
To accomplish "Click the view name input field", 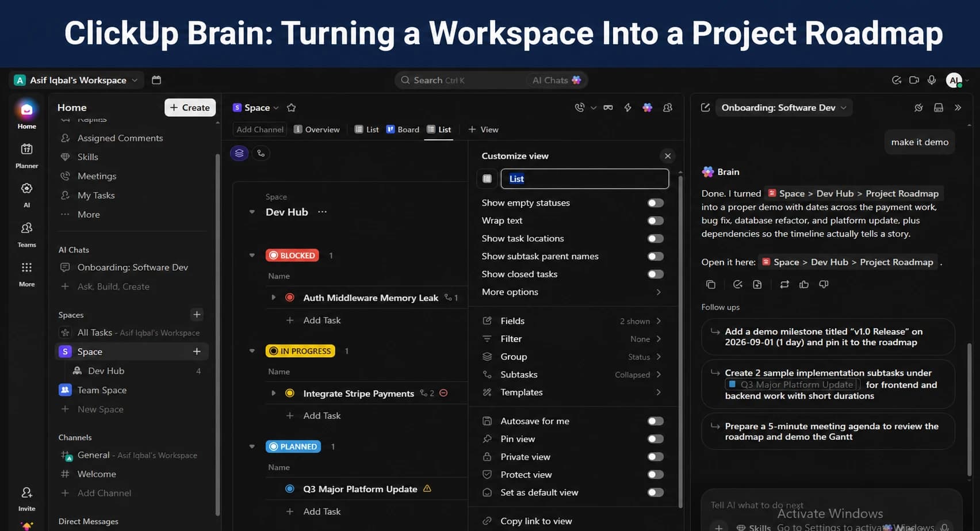I will pos(584,179).
